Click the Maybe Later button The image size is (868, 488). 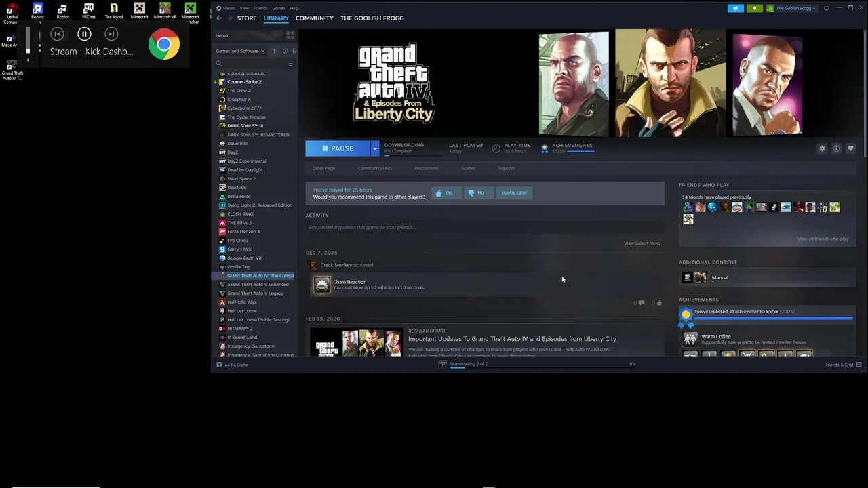[514, 192]
